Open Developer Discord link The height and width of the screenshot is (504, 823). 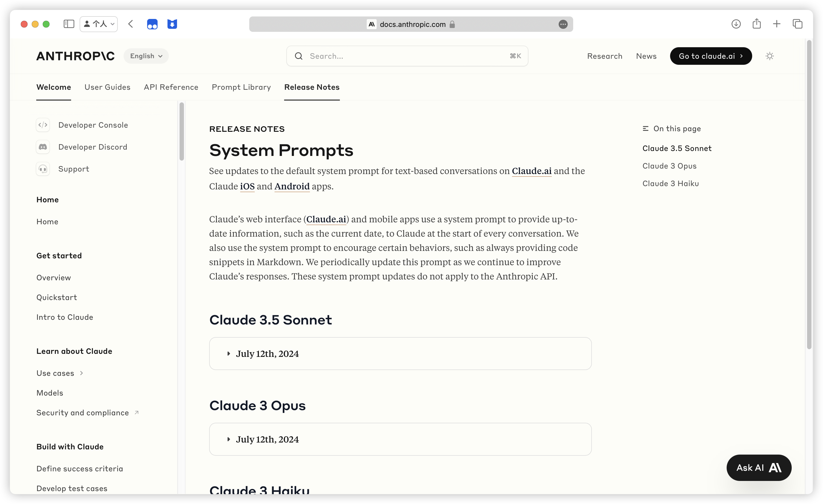92,146
